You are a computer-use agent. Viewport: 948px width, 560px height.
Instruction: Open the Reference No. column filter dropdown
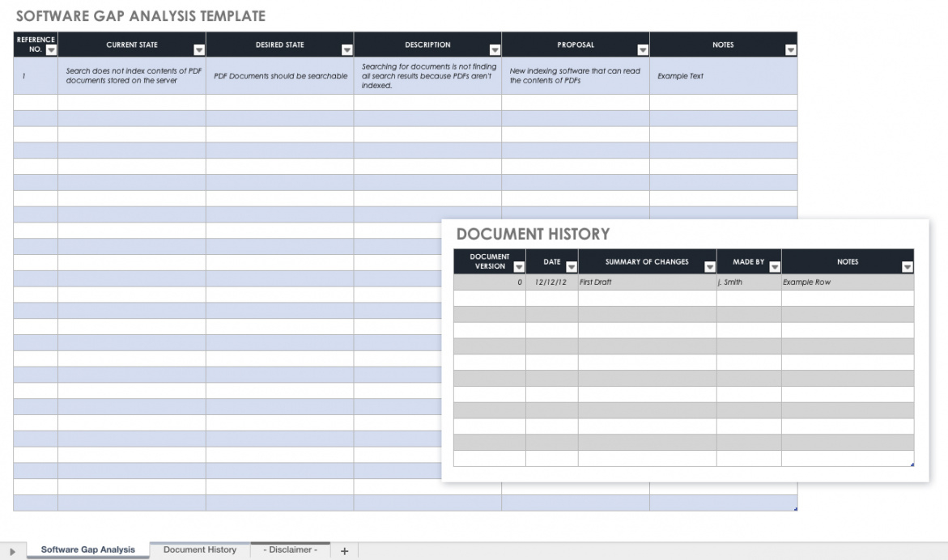click(52, 50)
